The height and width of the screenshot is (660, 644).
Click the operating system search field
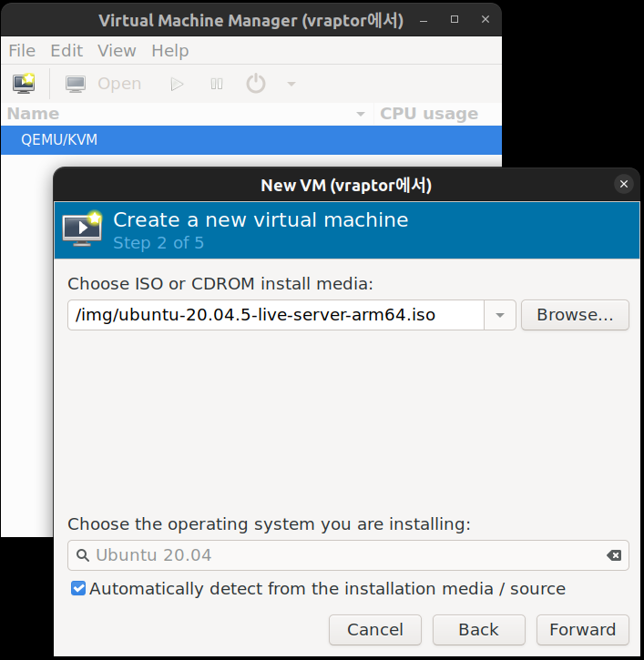pos(348,555)
